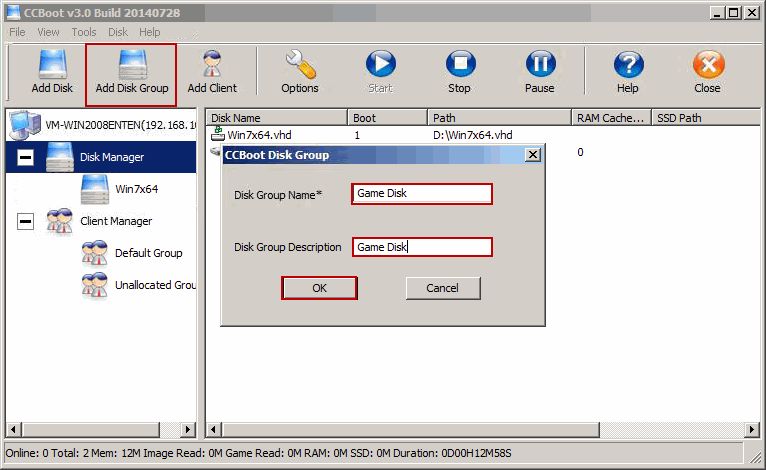The width and height of the screenshot is (766, 470).
Task: Stop the service with the Stop icon
Action: [460, 64]
